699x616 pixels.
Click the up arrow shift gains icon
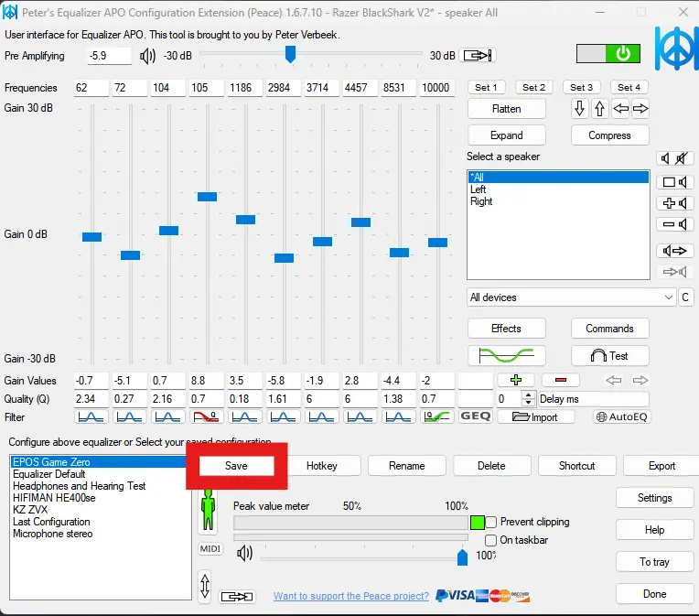click(599, 109)
